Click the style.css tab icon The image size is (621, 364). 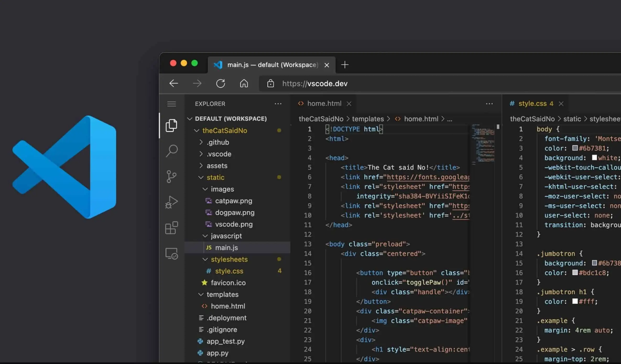point(513,103)
